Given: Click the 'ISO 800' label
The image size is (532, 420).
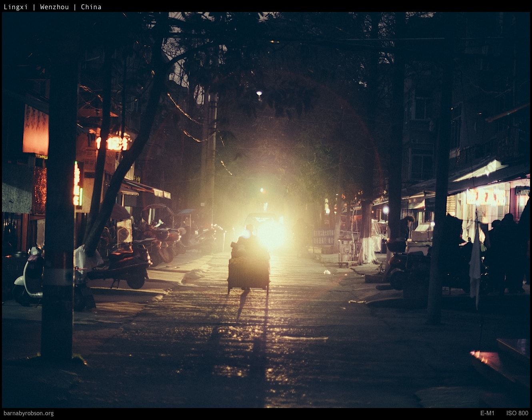Looking at the screenshot, I should (517, 413).
